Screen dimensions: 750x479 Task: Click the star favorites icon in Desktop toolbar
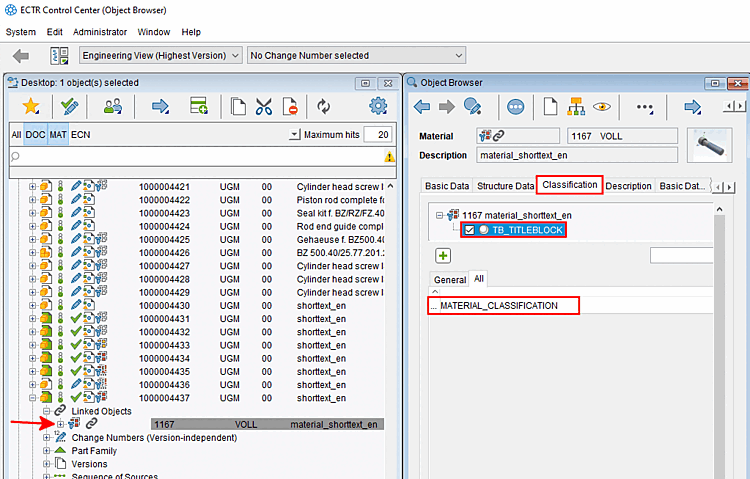(31, 106)
